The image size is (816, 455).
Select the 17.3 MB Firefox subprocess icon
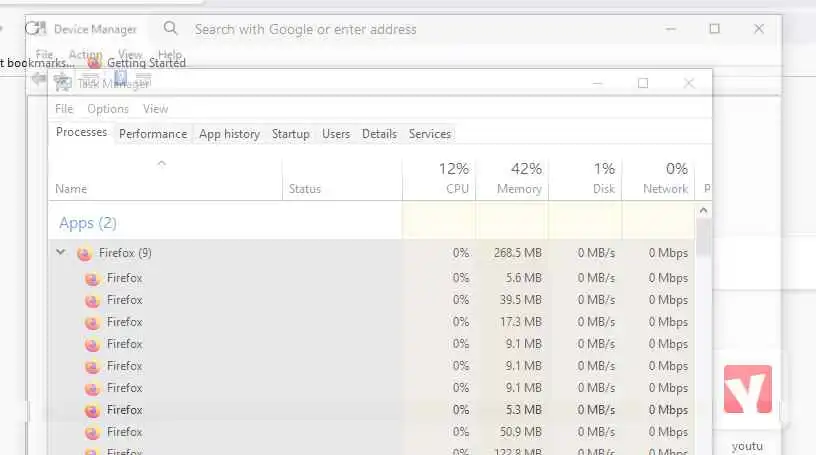[x=92, y=322]
